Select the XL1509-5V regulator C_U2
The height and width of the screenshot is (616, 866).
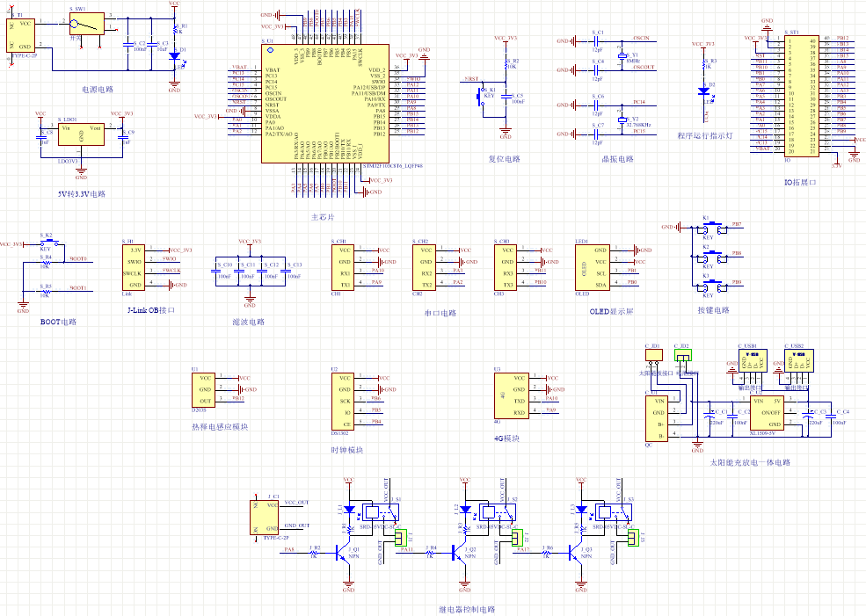[x=767, y=413]
